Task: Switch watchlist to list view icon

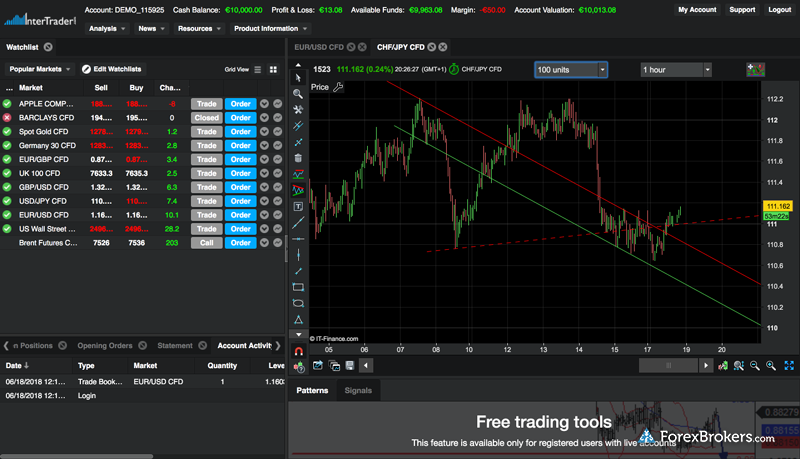Action: click(258, 69)
